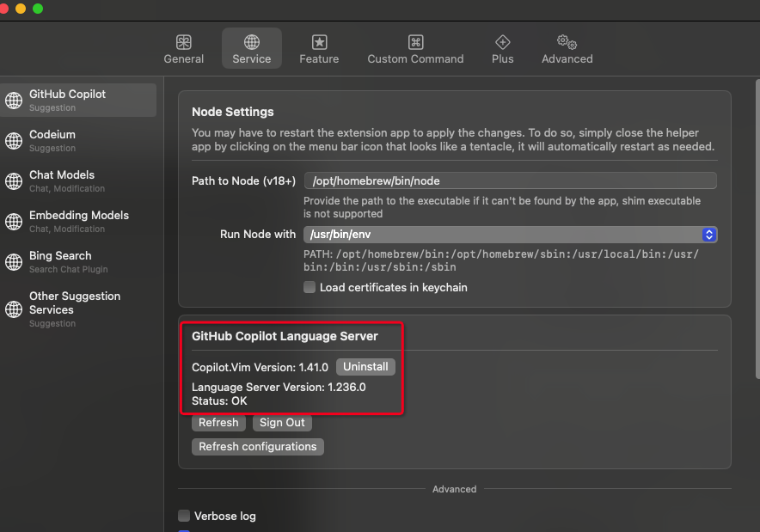Screen dimensions: 760x532
Task: Click the Chat Models globe icon
Action: tap(14, 181)
